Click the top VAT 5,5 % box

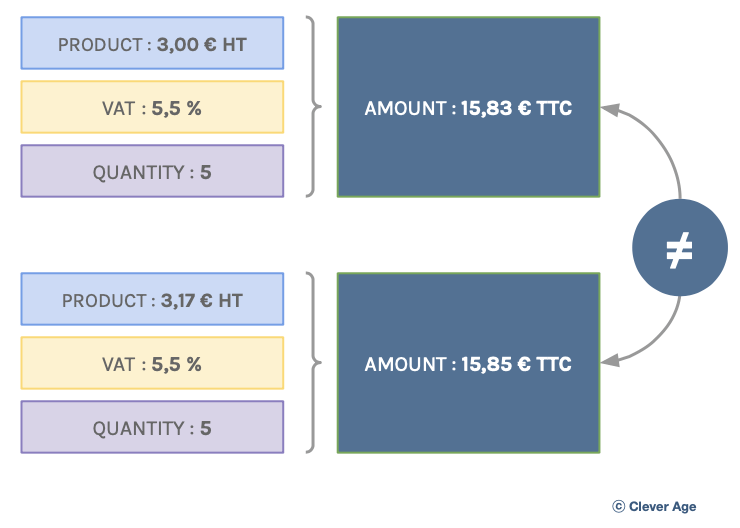[152, 107]
